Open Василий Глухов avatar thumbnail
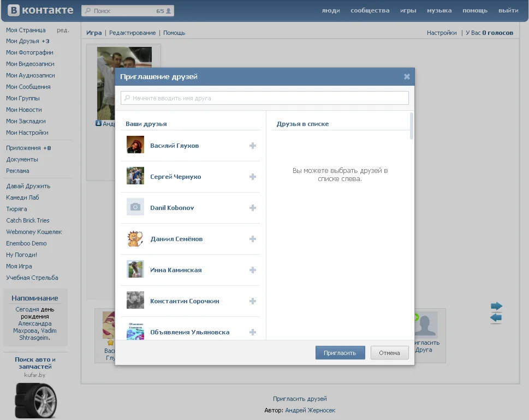 point(135,144)
